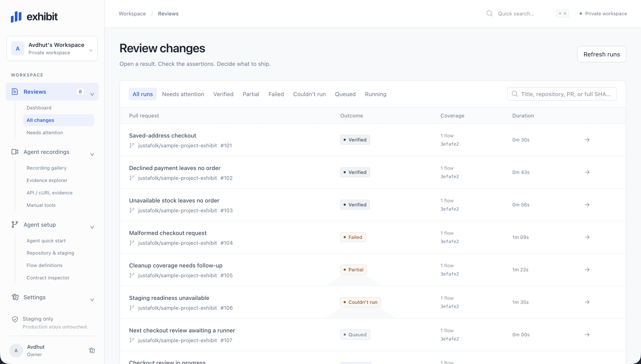641x364 pixels.
Task: Switch to the Partial tab
Action: 251,94
